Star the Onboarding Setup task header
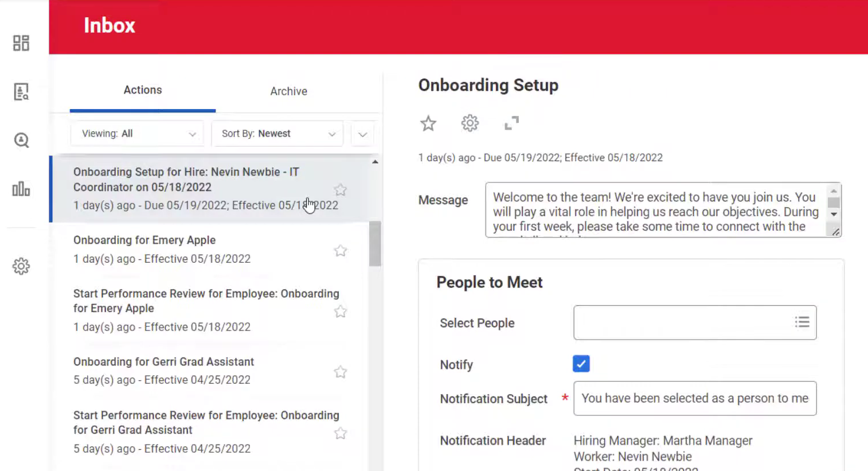 428,123
